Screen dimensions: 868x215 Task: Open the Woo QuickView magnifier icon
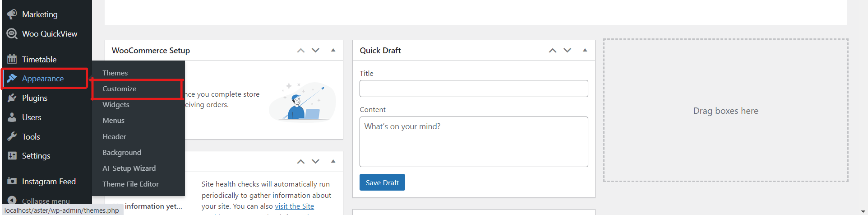[12, 34]
